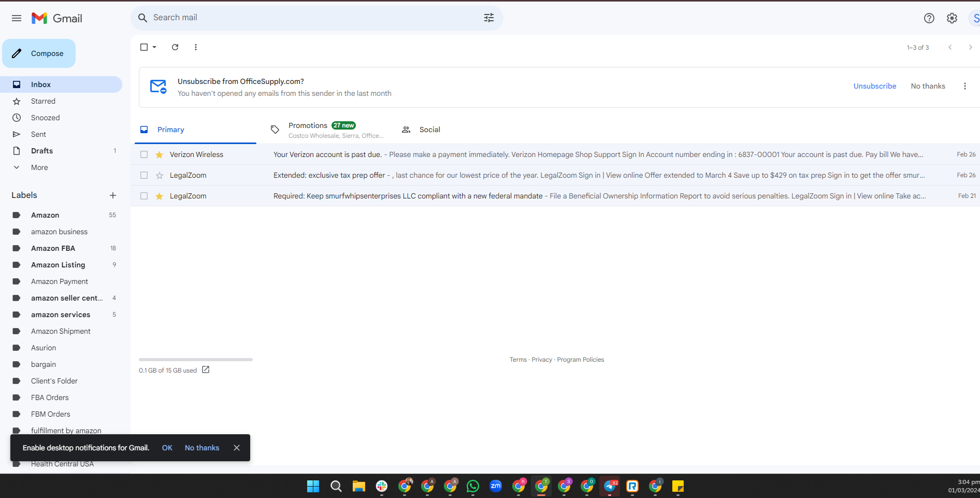The width and height of the screenshot is (980, 498).
Task: Open the toolbar More options menu
Action: 196,47
